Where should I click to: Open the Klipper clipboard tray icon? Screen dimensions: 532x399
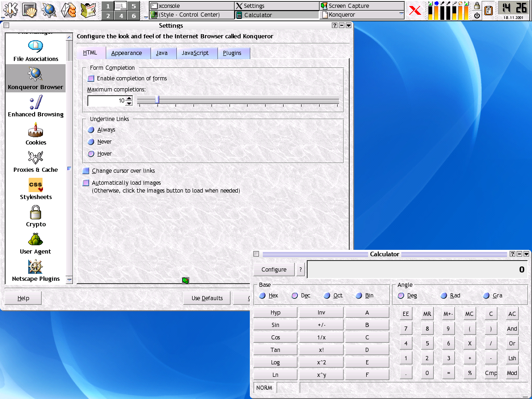pyautogui.click(x=488, y=10)
